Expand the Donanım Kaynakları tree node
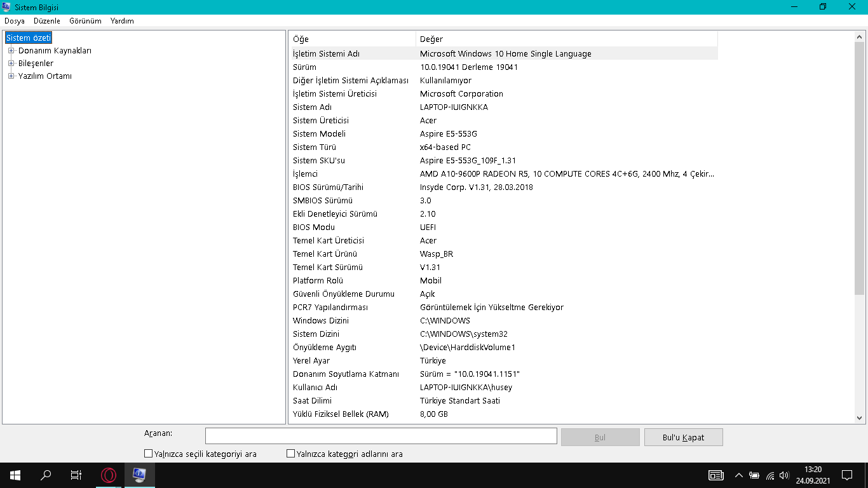The height and width of the screenshot is (488, 868). [x=11, y=51]
